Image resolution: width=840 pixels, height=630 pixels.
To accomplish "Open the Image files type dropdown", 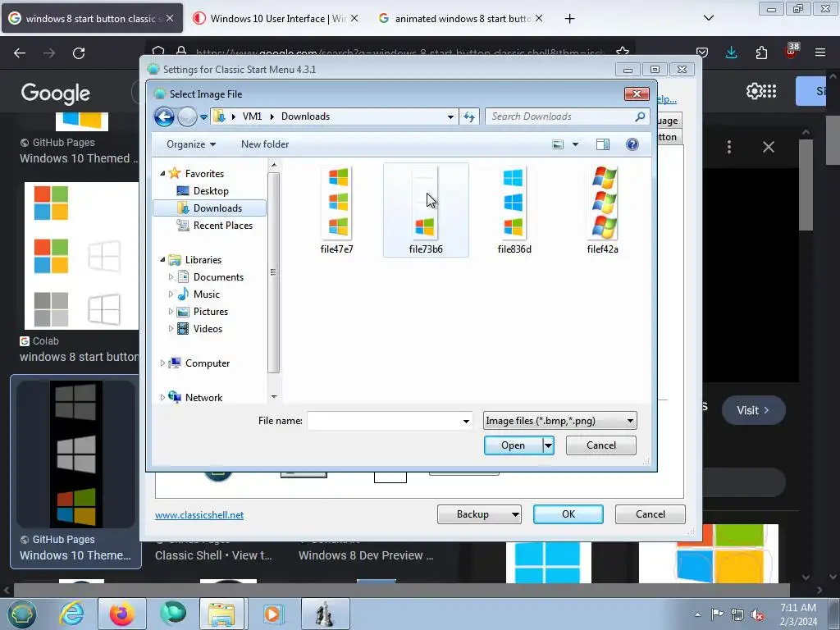I will pyautogui.click(x=559, y=421).
